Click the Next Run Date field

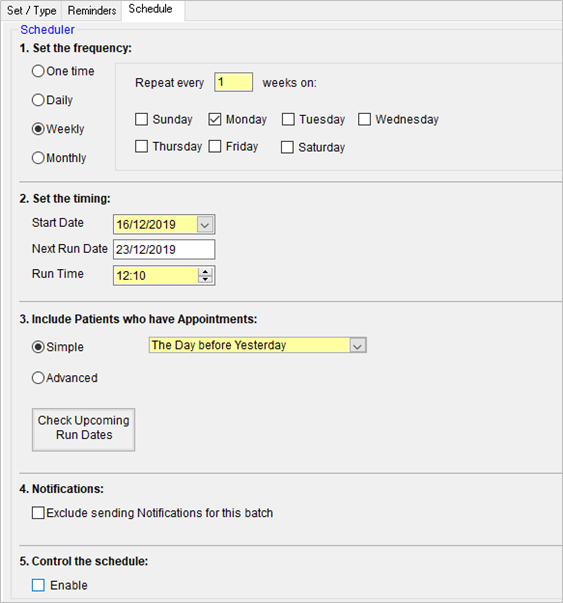pyautogui.click(x=164, y=250)
